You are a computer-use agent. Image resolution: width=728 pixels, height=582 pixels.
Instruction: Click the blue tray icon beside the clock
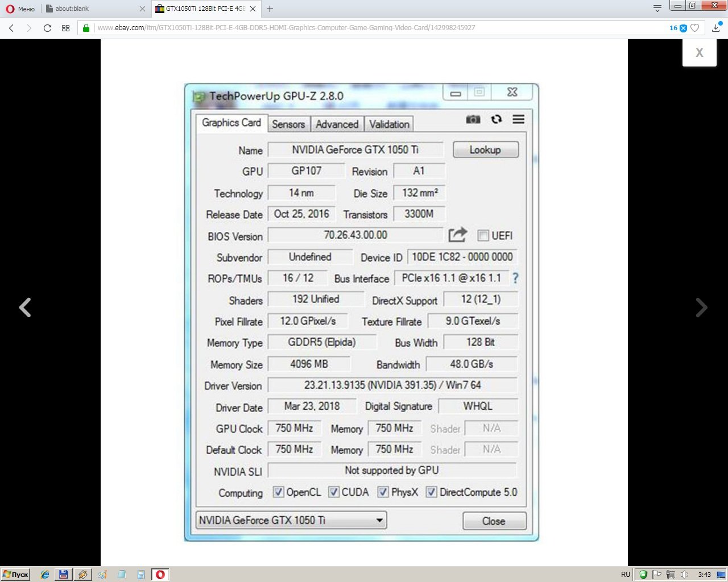721,575
